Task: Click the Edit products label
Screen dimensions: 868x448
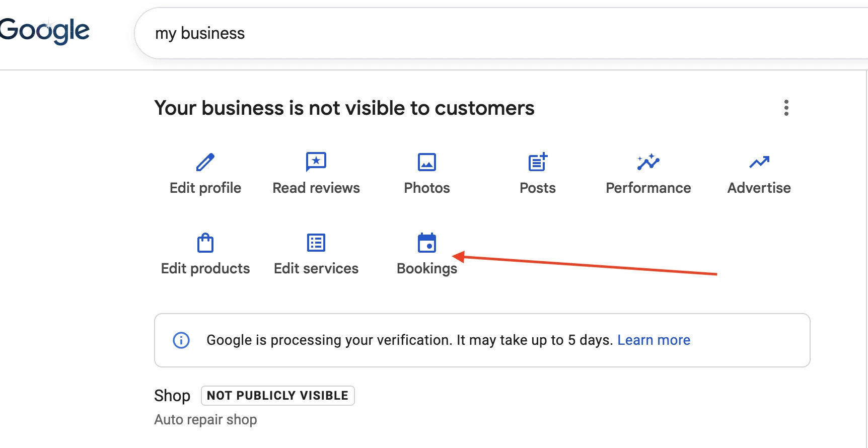Action: click(205, 269)
